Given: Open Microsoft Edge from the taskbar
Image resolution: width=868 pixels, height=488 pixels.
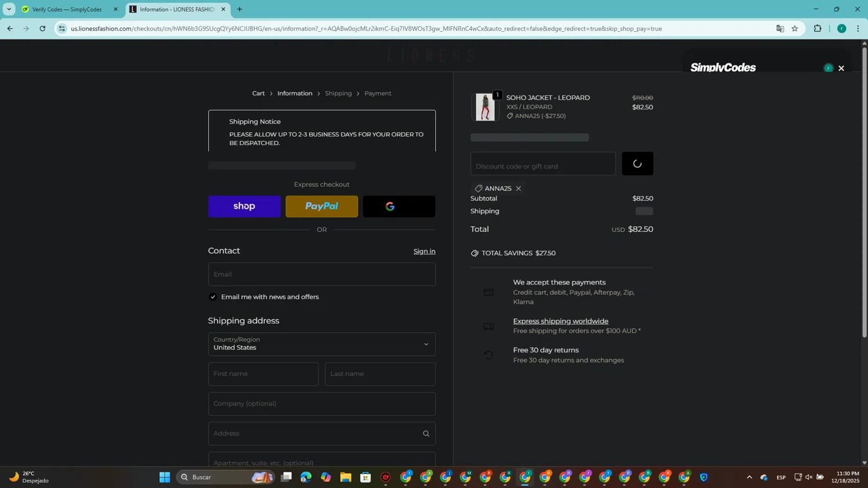Looking at the screenshot, I should (x=306, y=477).
